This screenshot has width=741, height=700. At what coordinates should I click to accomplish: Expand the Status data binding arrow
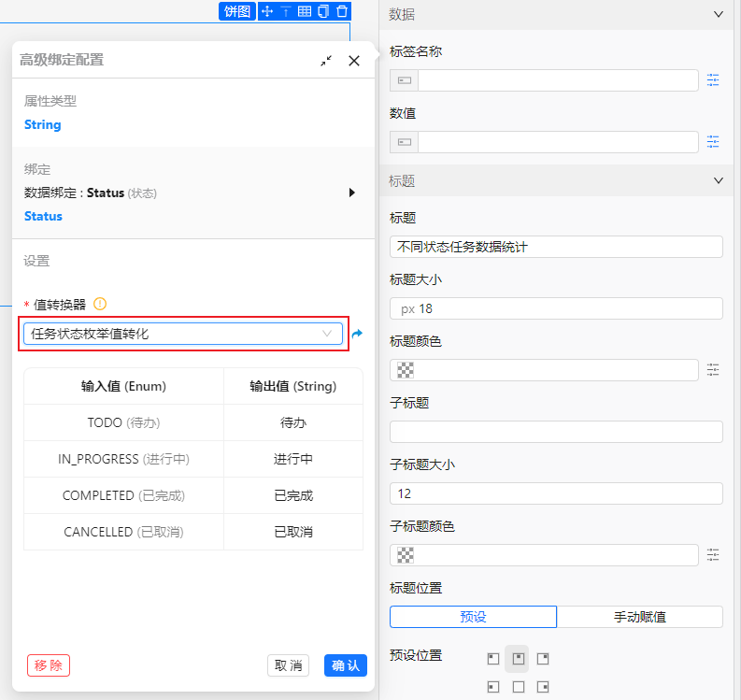pyautogui.click(x=352, y=193)
